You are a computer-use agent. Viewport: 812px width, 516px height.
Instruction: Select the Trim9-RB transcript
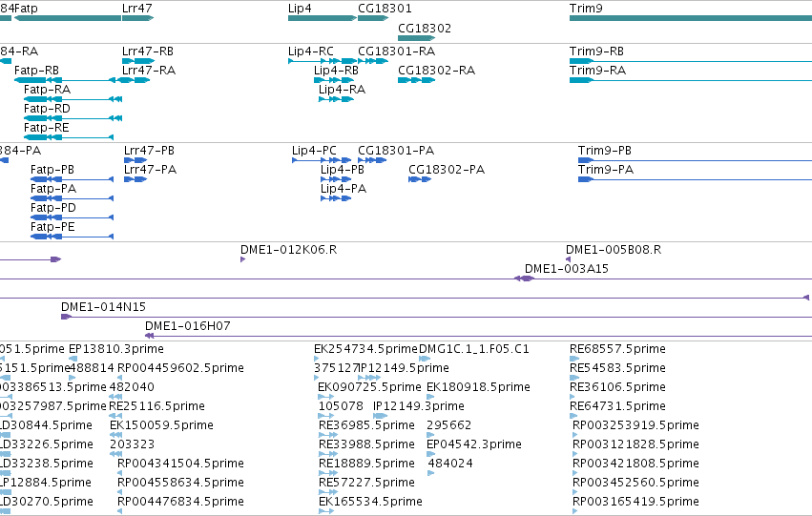pos(691,61)
